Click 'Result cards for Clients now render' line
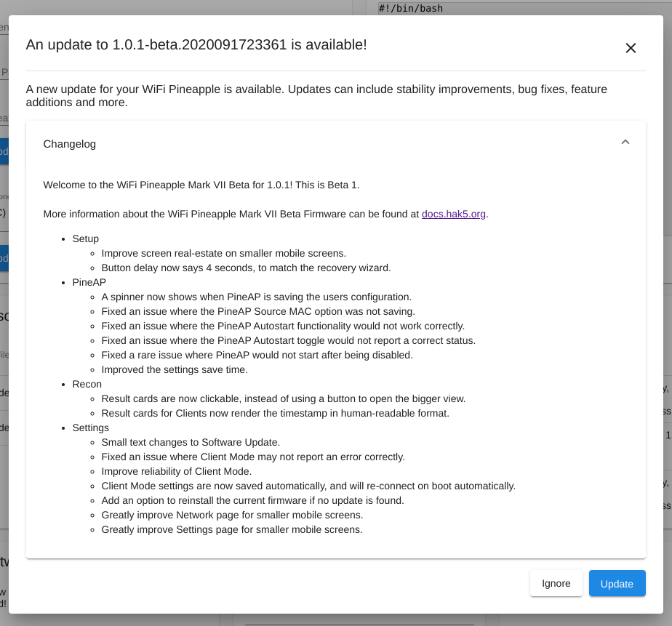This screenshot has width=672, height=626. pos(275,414)
